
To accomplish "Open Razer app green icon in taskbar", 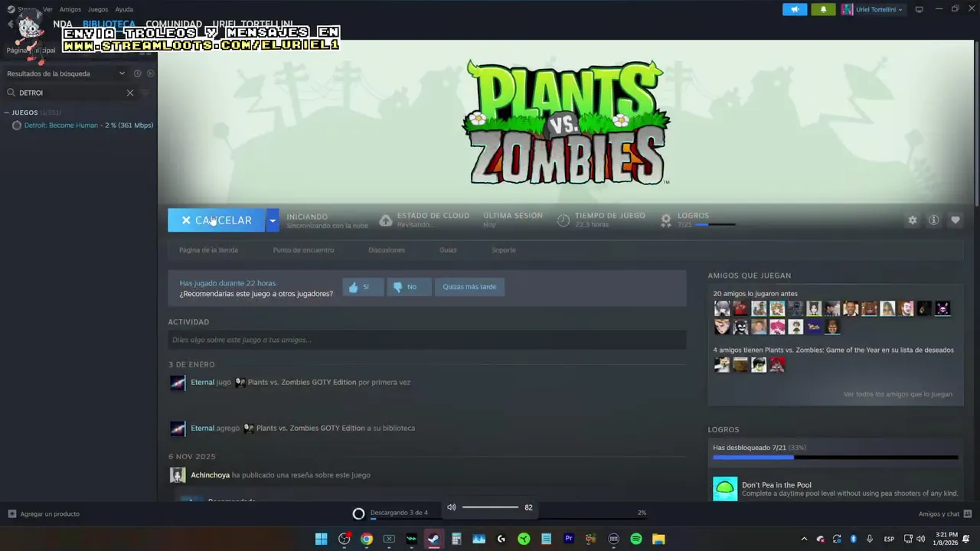I will (524, 540).
